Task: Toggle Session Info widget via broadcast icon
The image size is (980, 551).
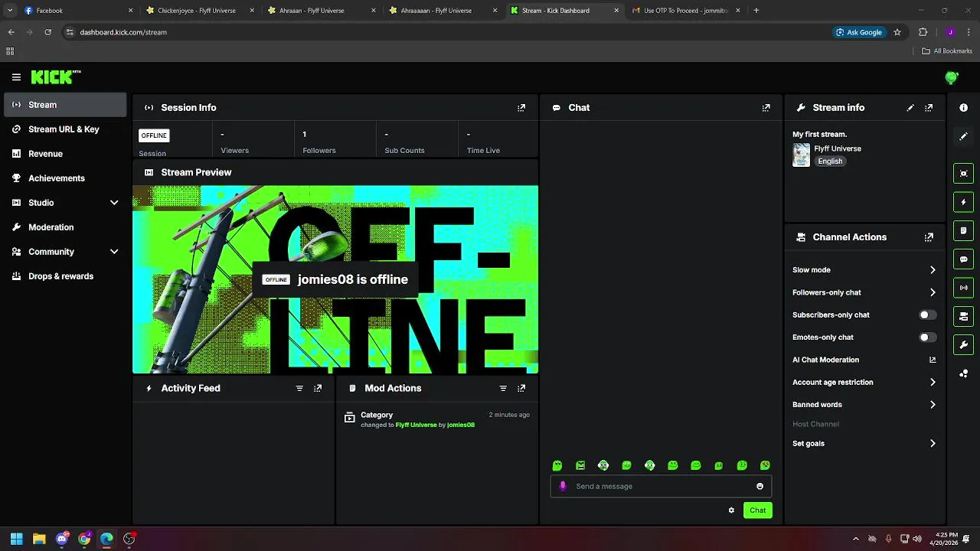Action: (964, 288)
